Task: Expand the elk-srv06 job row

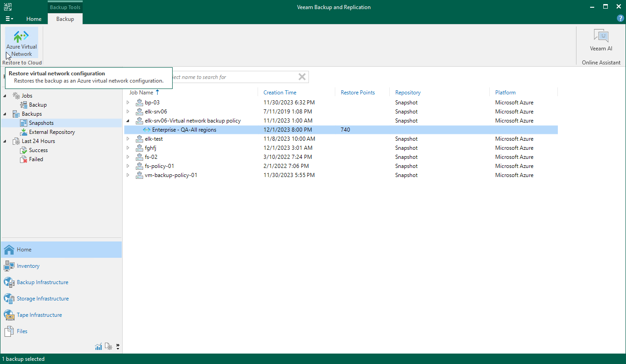Action: pyautogui.click(x=128, y=112)
